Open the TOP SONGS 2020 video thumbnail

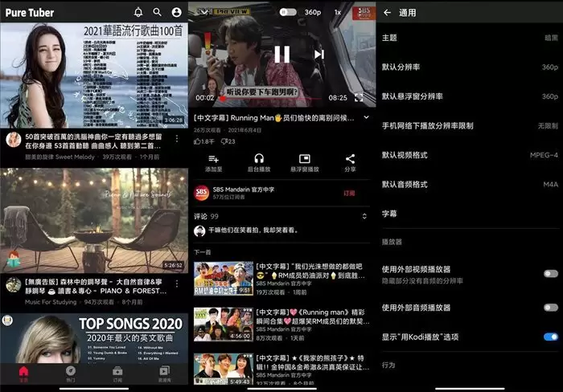[94, 338]
